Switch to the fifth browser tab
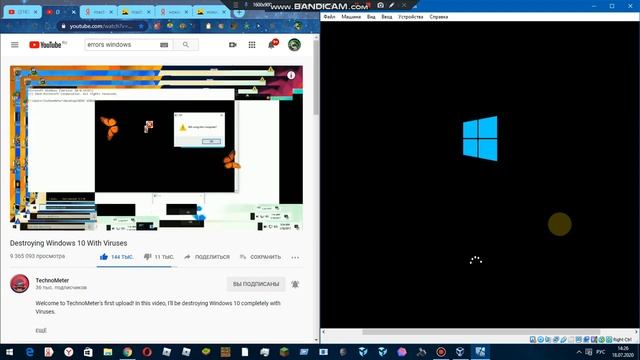This screenshot has width=640, height=360. (x=173, y=12)
